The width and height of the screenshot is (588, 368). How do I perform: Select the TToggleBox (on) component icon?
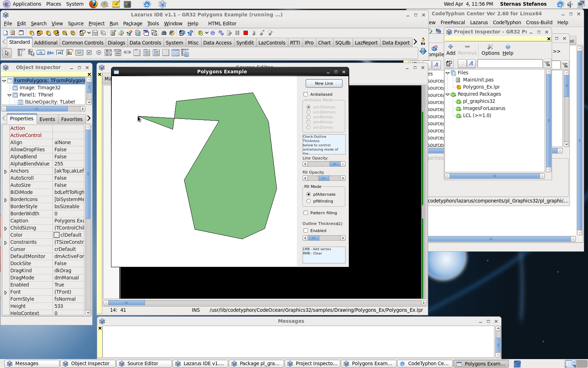point(79,53)
